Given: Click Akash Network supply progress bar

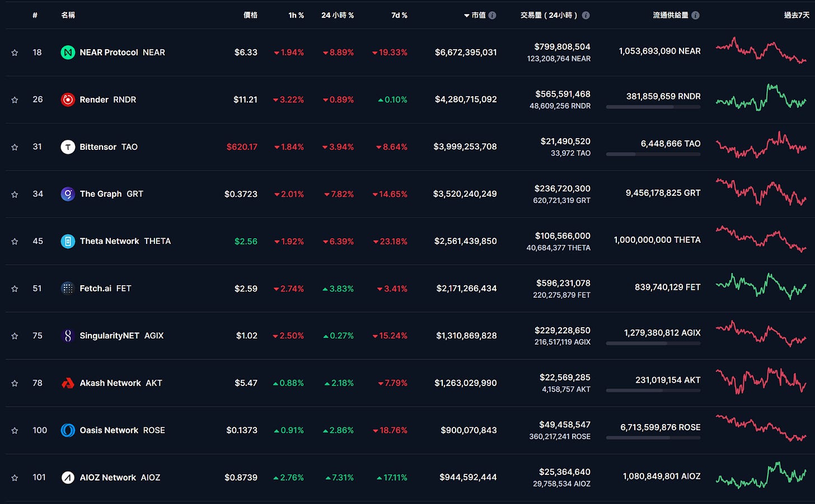Looking at the screenshot, I should click(x=653, y=390).
